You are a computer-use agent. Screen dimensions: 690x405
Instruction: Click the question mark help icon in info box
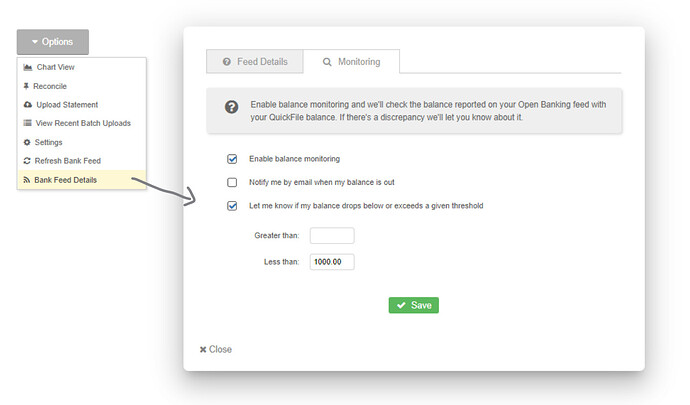pos(231,106)
